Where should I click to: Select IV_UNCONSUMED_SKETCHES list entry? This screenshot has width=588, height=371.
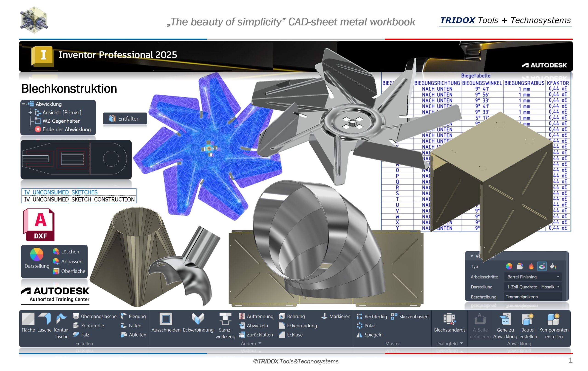pyautogui.click(x=79, y=192)
